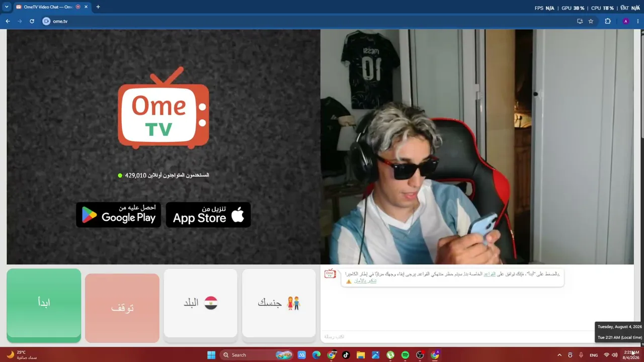Image resolution: width=644 pixels, height=362 pixels.
Task: Click the site info icon before ome.tv
Action: click(x=46, y=21)
